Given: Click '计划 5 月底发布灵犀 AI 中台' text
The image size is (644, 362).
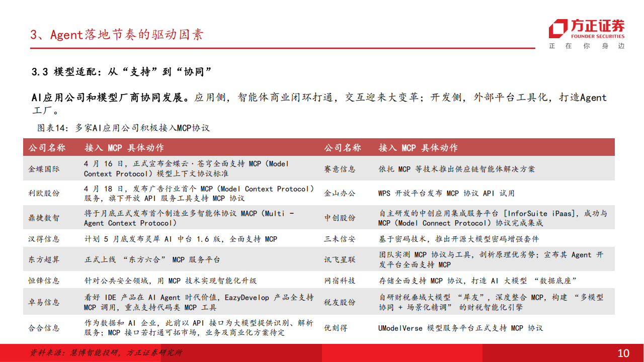Looking at the screenshot, I should click(181, 239).
